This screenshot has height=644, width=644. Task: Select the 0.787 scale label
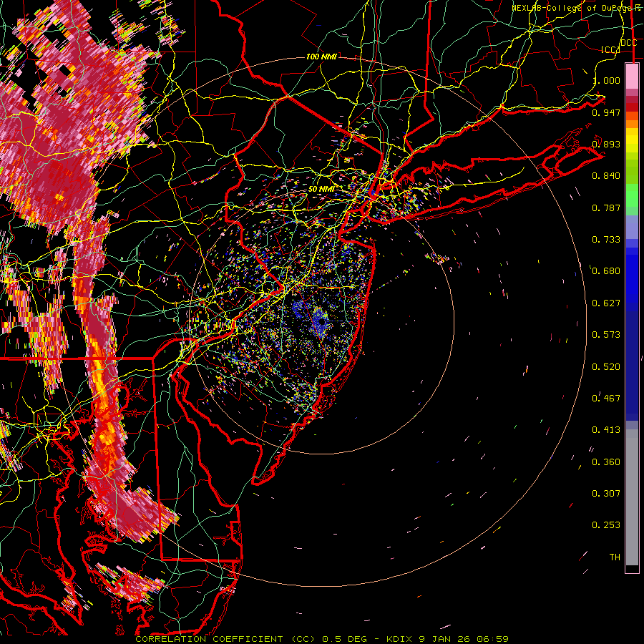pyautogui.click(x=606, y=208)
